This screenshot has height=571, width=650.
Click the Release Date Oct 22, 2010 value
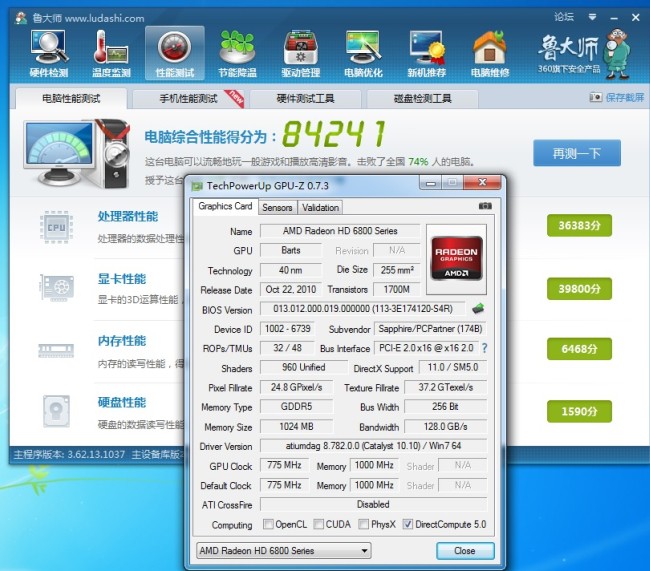click(x=291, y=289)
